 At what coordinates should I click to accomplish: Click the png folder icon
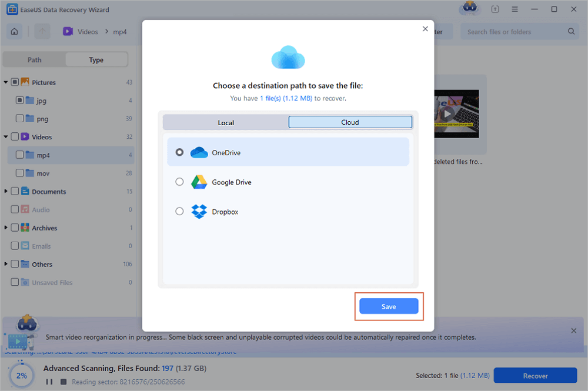pos(30,118)
